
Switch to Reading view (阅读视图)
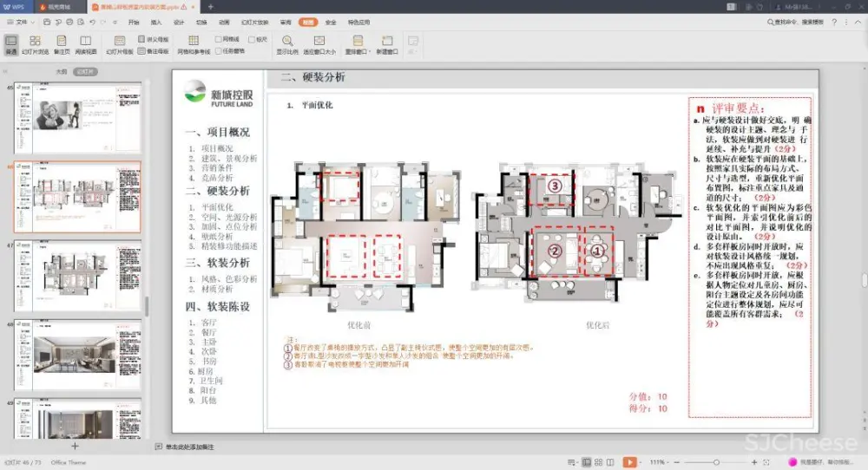[x=85, y=44]
